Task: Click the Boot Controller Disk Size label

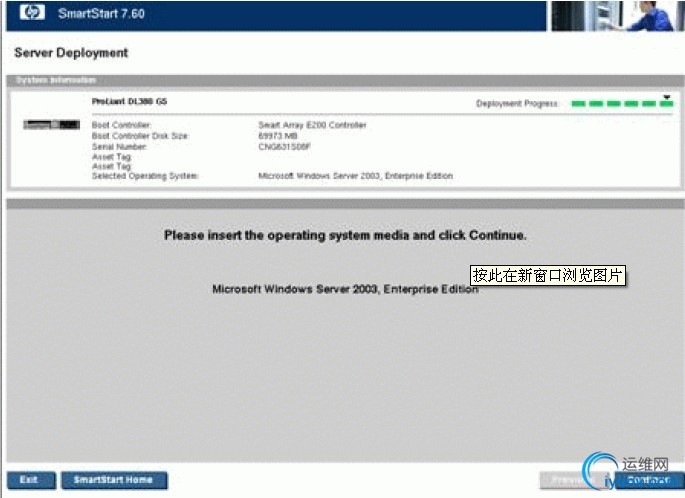Action: 140,136
